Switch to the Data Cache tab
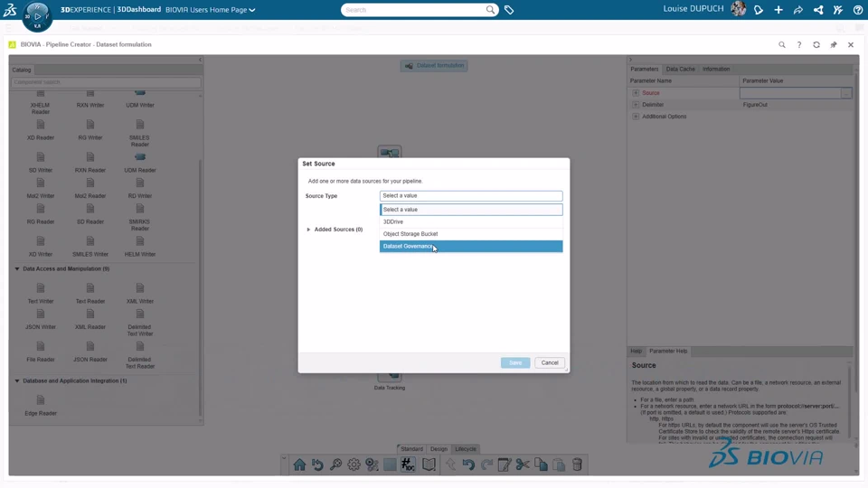Image resolution: width=868 pixels, height=488 pixels. coord(680,70)
